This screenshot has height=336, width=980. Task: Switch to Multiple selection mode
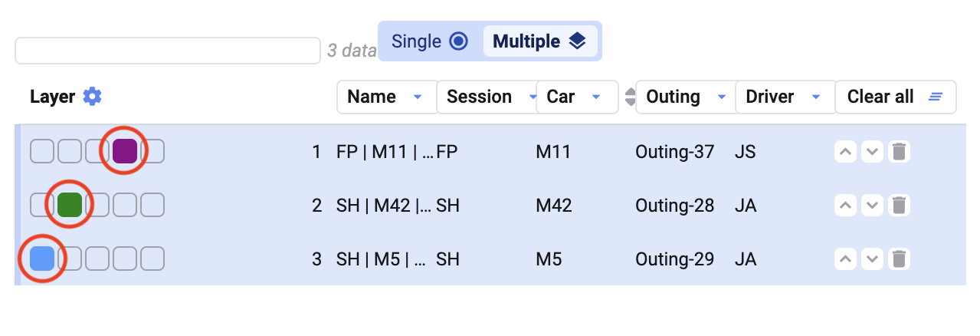pos(539,41)
